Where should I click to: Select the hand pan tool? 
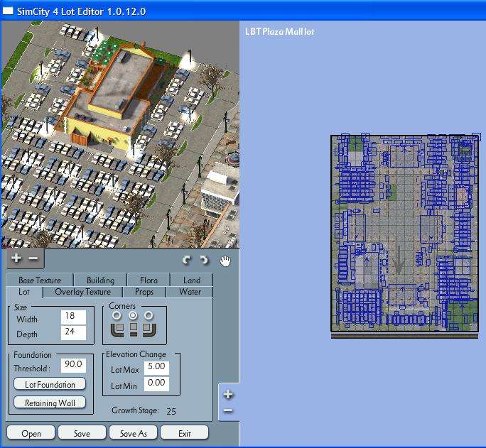(225, 261)
